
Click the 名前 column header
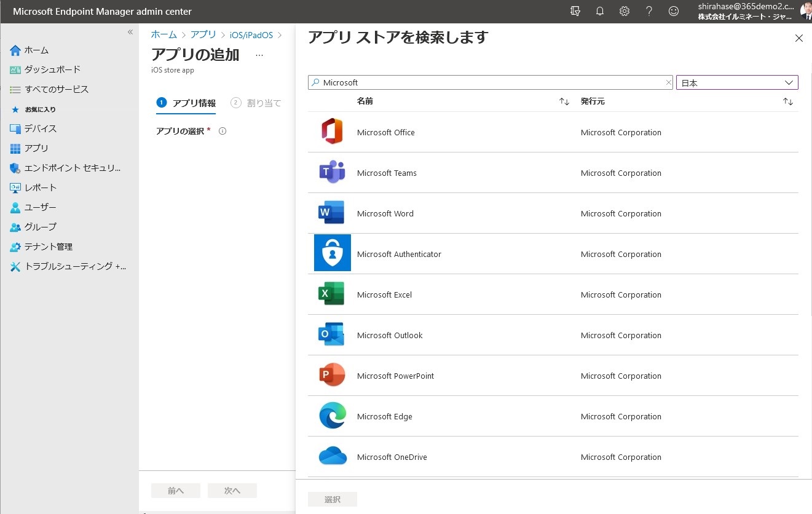tap(365, 101)
